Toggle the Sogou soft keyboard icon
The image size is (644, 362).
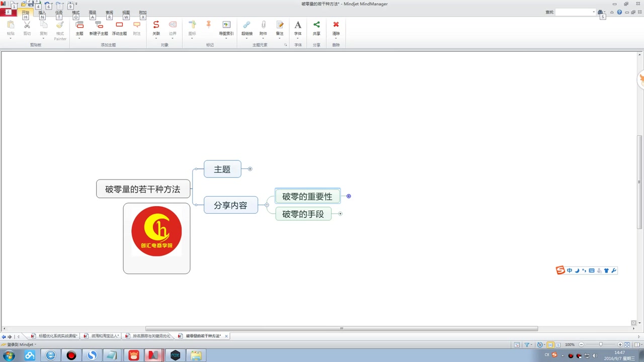tap(592, 270)
